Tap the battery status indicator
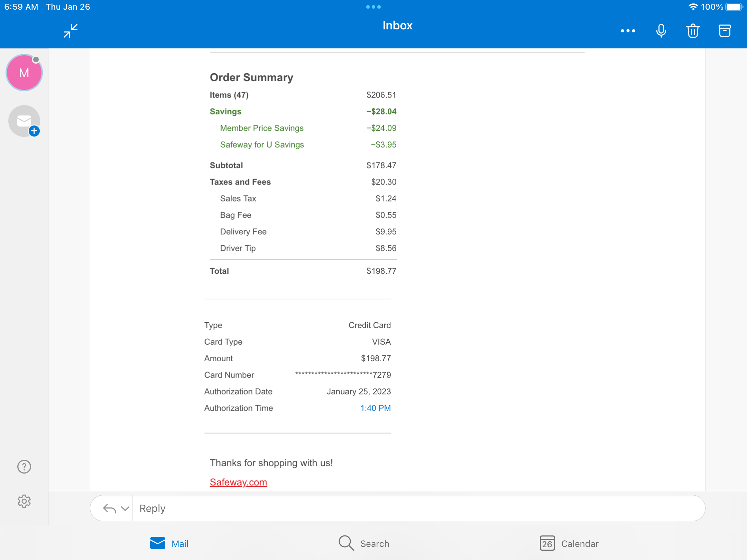The height and width of the screenshot is (560, 747). 734,7
